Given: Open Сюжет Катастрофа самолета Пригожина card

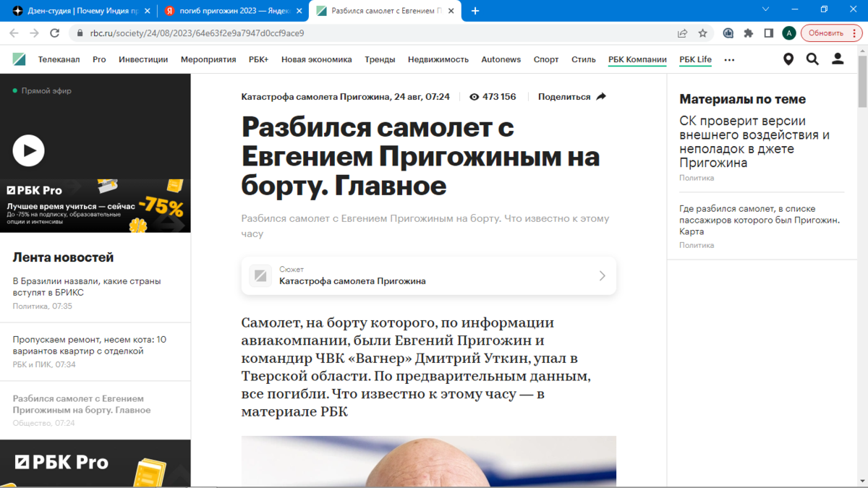Looking at the screenshot, I should point(429,275).
